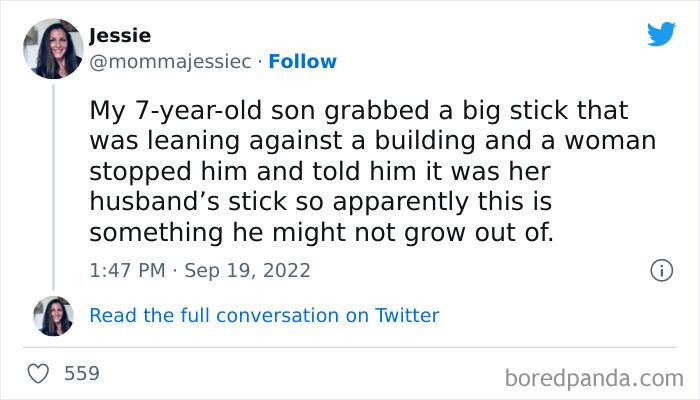
Task: Open the @mommajessiec handle
Action: [x=168, y=62]
